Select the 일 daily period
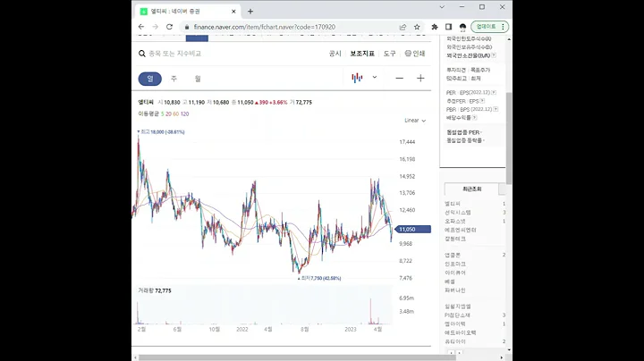 click(x=150, y=79)
